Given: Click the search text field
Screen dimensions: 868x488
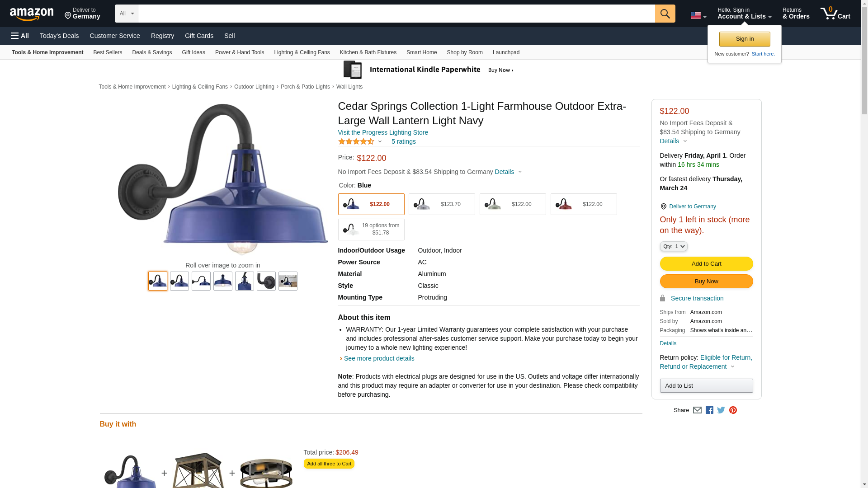Looking at the screenshot, I should click(x=396, y=14).
